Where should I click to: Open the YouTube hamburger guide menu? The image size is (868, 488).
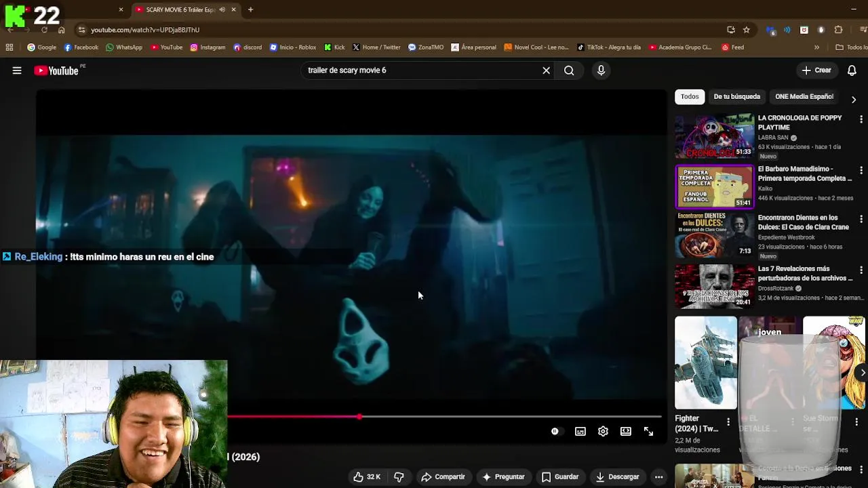click(17, 70)
